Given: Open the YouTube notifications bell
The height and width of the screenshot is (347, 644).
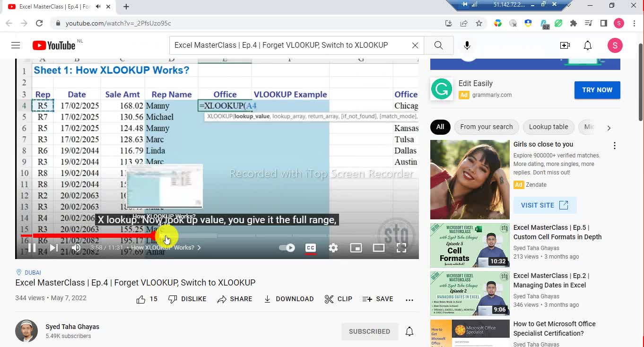Looking at the screenshot, I should click(x=587, y=45).
